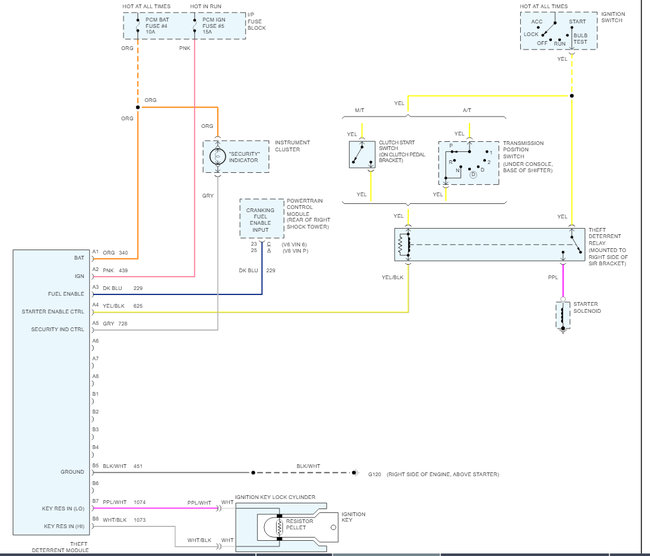Click the 'A3 DK BLU 229' wire label
Screen dimensions: 650x556
(117, 288)
